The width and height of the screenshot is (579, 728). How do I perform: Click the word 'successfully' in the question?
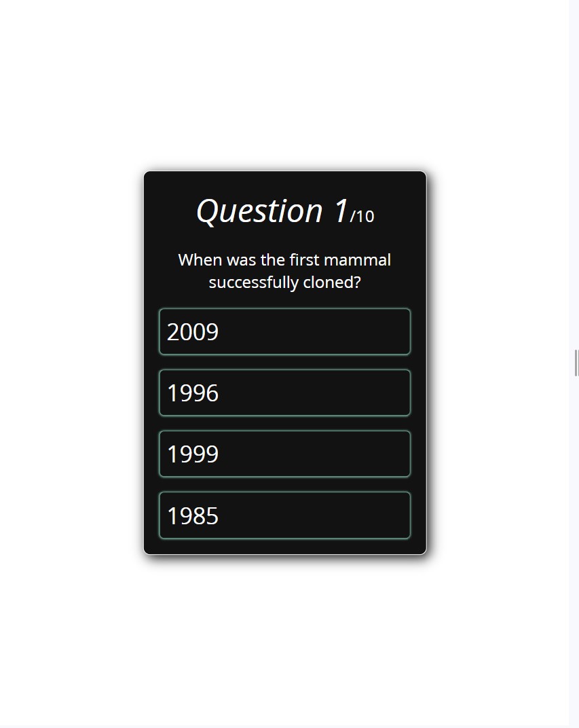coord(253,283)
